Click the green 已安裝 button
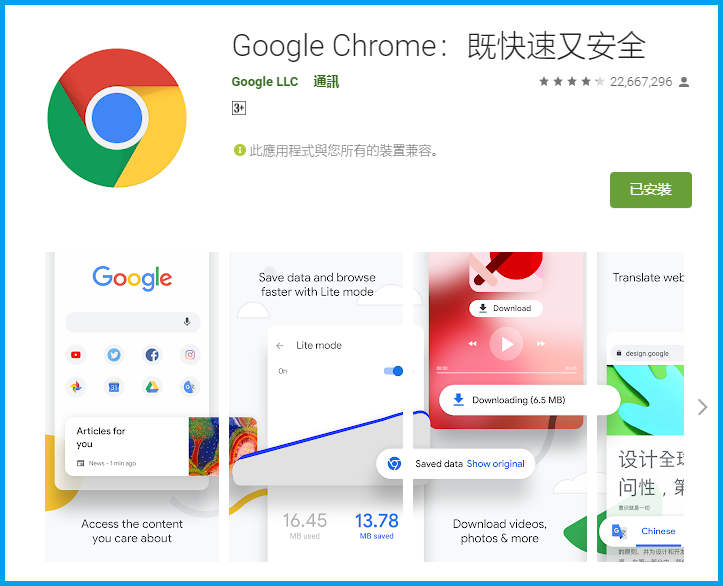Image resolution: width=723 pixels, height=586 pixels. (x=651, y=189)
